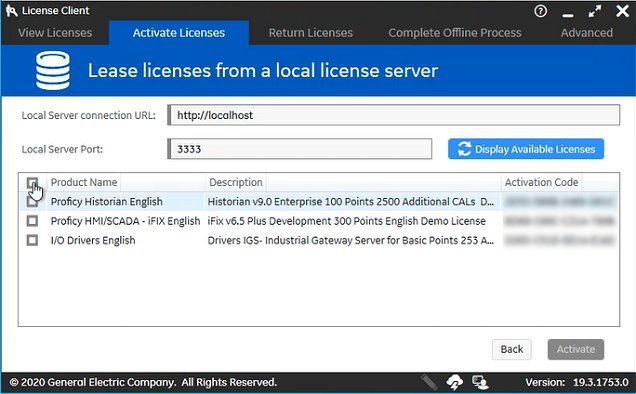Sort by Product Name column header
The image size is (636, 394).
pyautogui.click(x=84, y=182)
